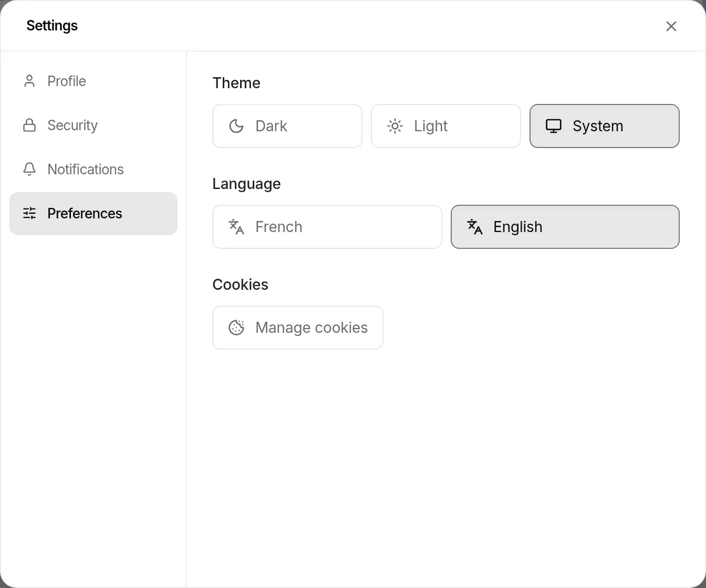Click the "Language" section heading

click(246, 184)
